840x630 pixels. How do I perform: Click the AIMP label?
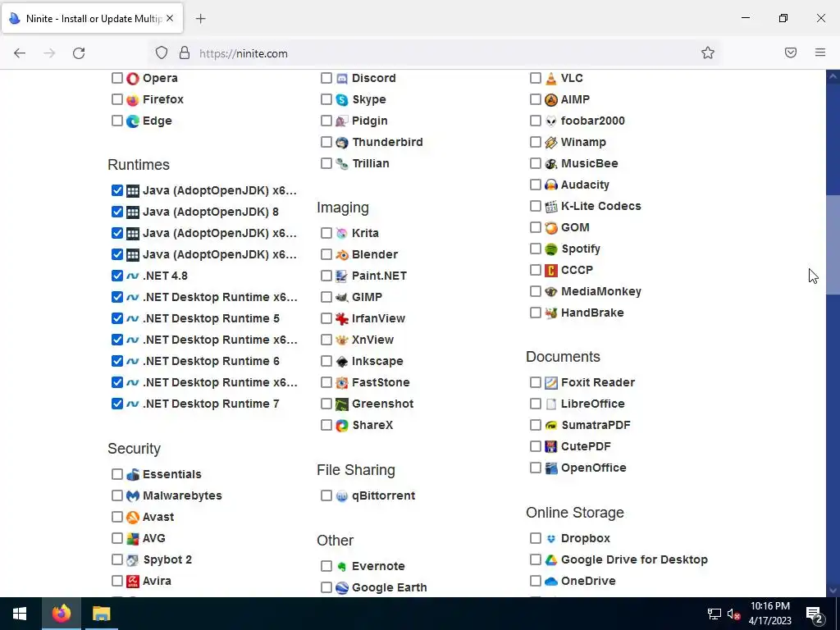pos(575,99)
